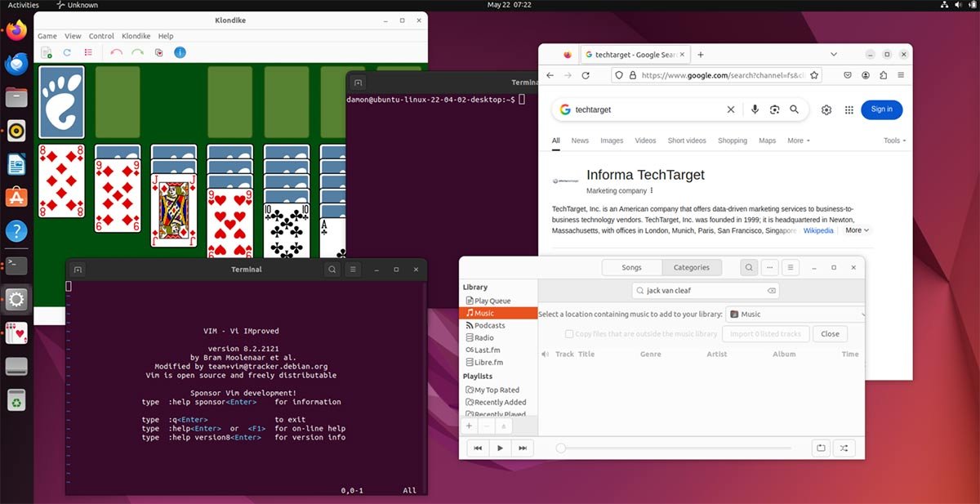The height and width of the screenshot is (504, 980).
Task: Toggle repeat mode in the music player
Action: (x=821, y=448)
